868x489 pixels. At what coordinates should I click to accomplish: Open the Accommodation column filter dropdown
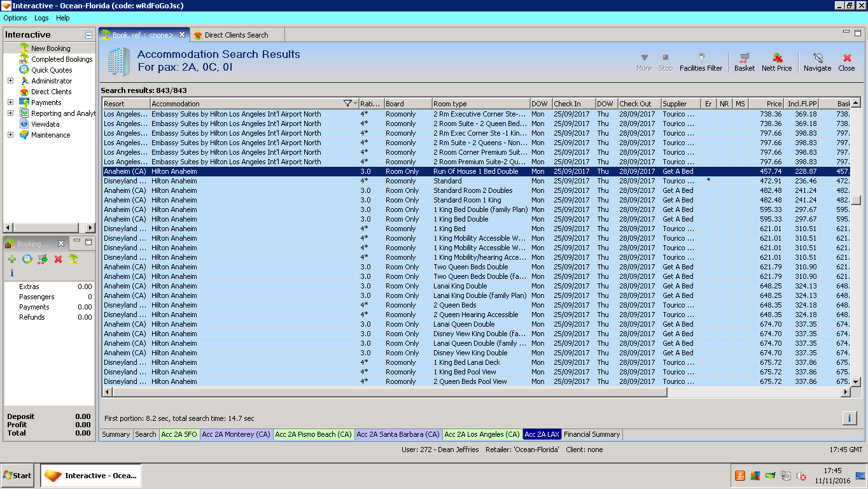[x=348, y=104]
